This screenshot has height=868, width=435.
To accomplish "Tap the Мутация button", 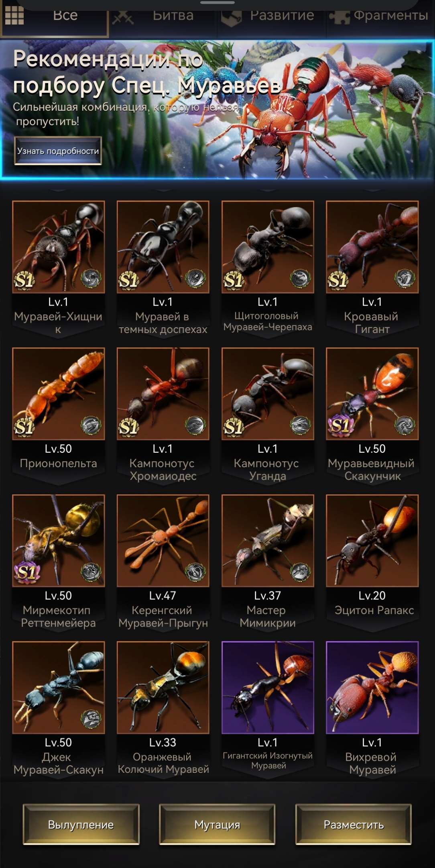I will [x=217, y=825].
